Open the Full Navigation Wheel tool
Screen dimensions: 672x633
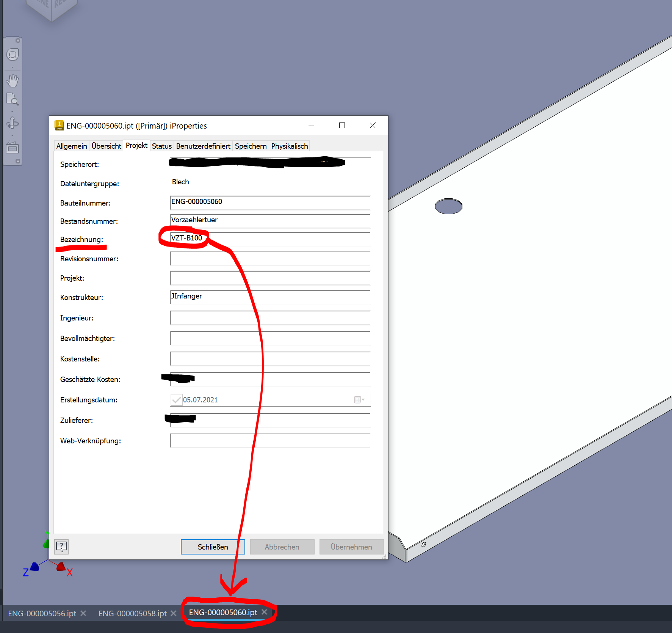click(x=13, y=55)
